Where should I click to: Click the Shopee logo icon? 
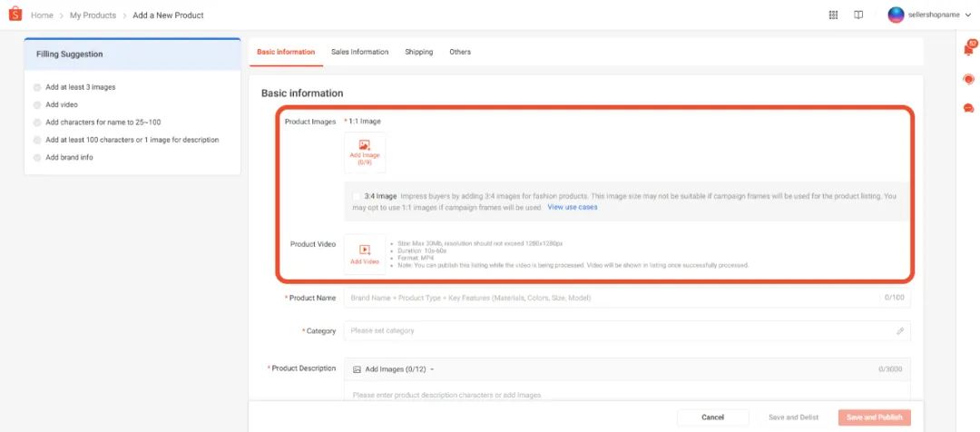15,14
